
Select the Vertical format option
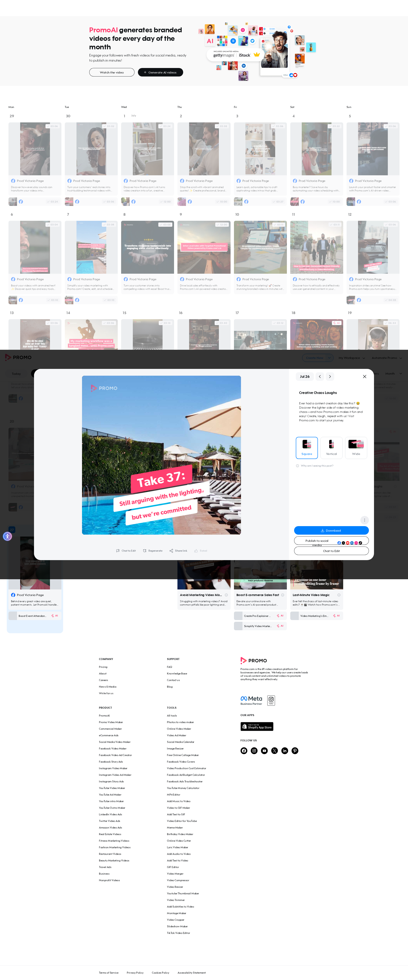pos(331,448)
